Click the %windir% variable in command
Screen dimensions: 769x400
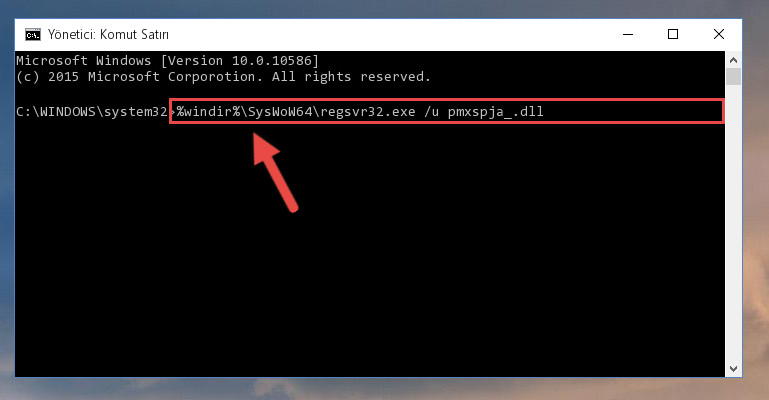coord(208,112)
